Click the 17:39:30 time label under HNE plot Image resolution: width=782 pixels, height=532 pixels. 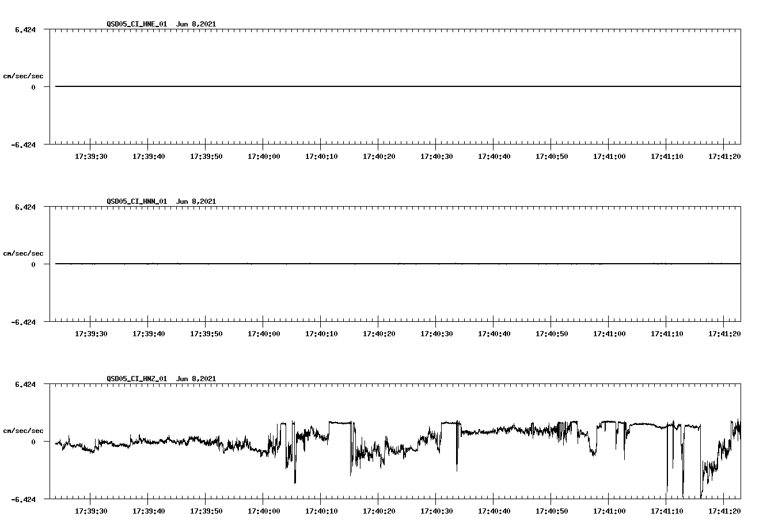click(91, 157)
